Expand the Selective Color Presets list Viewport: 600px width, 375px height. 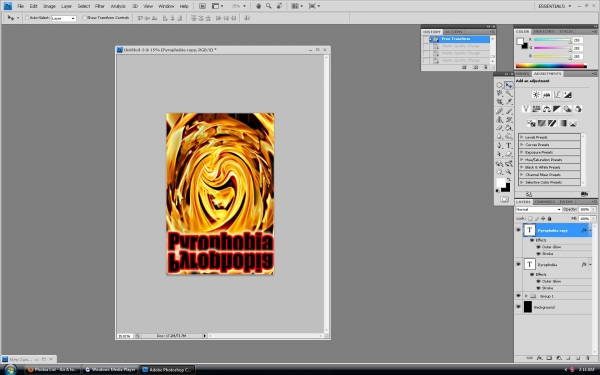point(522,182)
